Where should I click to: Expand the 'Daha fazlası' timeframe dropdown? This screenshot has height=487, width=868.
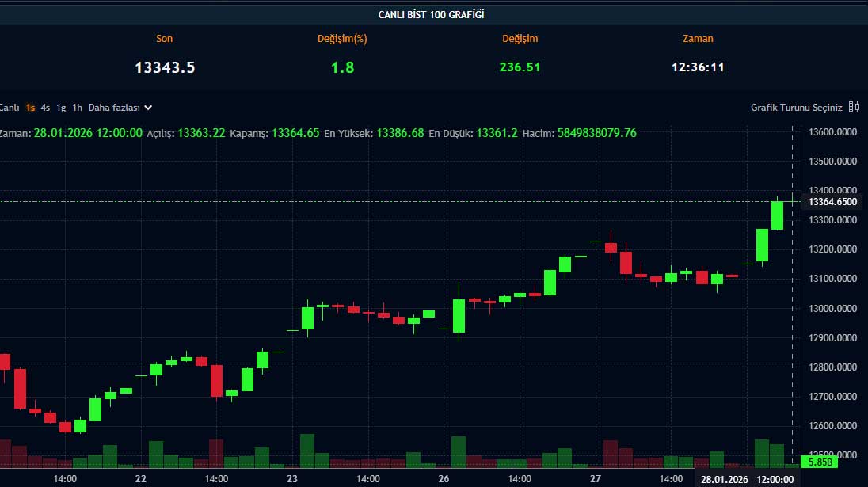(x=120, y=107)
